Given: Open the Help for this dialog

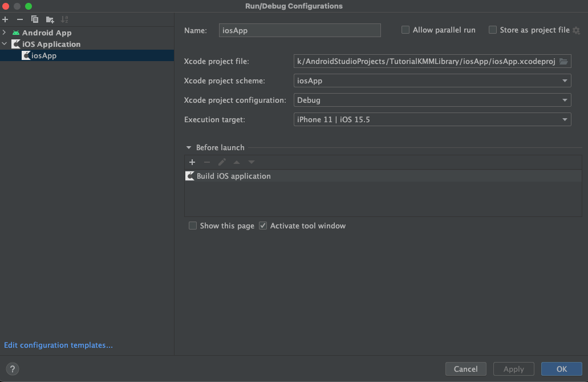Looking at the screenshot, I should 13,369.
